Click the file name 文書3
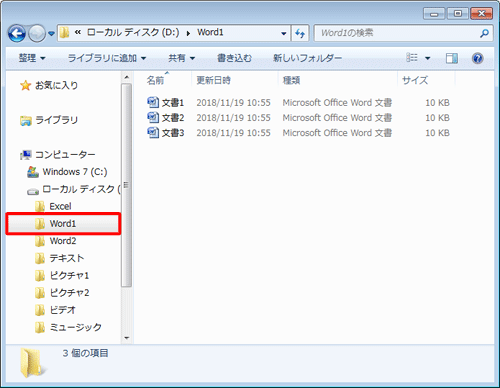Viewport: 500px width, 388px height. [173, 133]
